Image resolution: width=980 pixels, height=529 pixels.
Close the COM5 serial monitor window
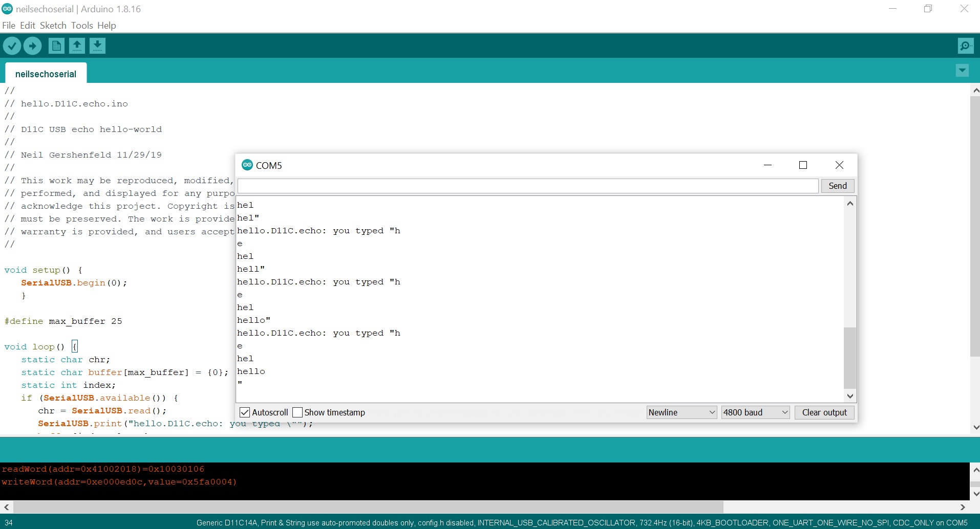click(x=839, y=165)
